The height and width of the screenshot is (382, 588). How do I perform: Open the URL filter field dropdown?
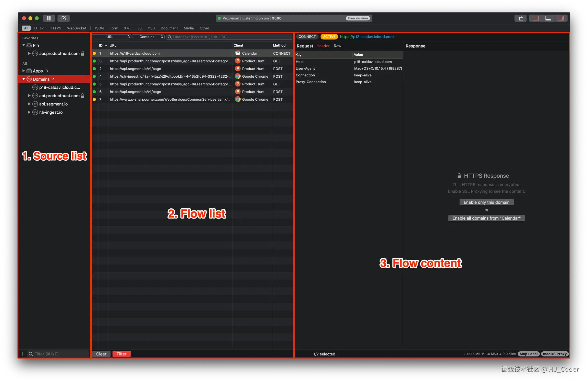[x=112, y=37]
